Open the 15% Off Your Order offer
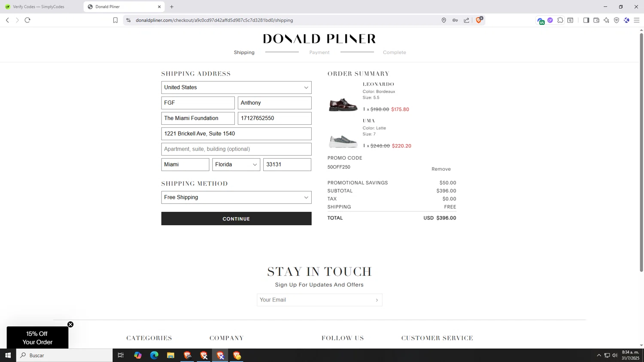 (37, 338)
